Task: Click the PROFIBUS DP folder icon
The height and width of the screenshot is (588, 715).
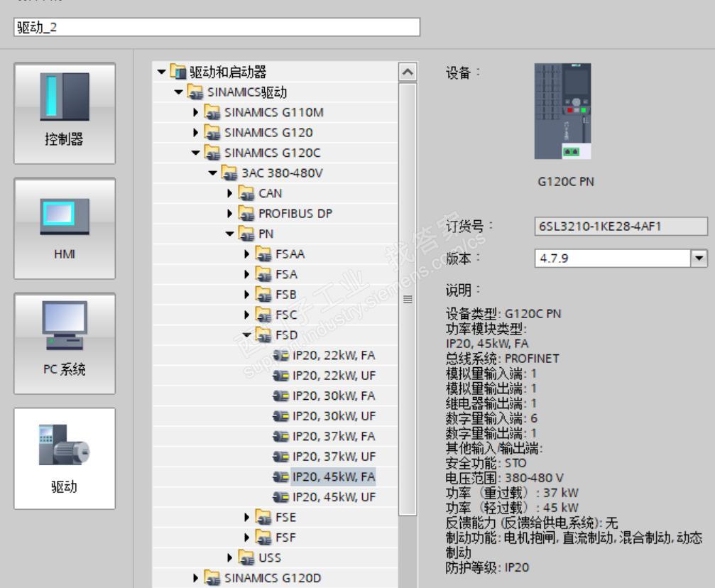Action: tap(246, 214)
